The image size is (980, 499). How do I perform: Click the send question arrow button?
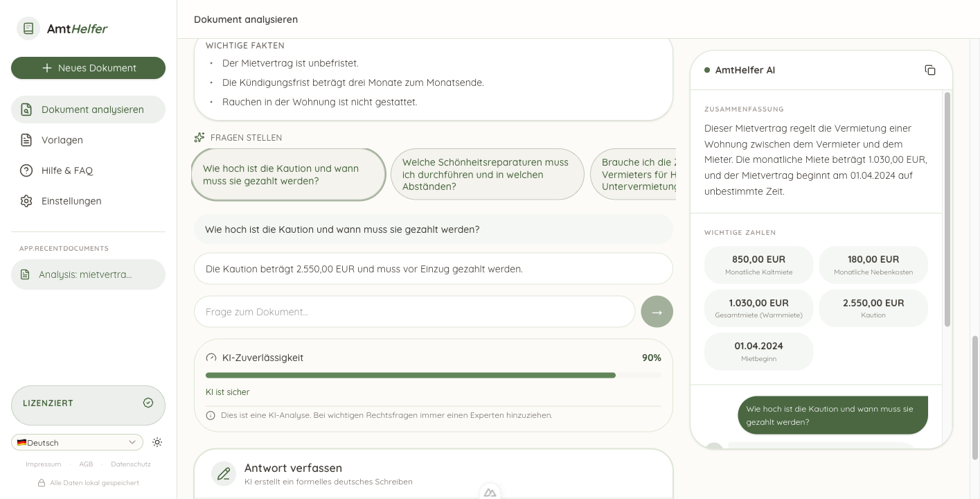pos(657,312)
